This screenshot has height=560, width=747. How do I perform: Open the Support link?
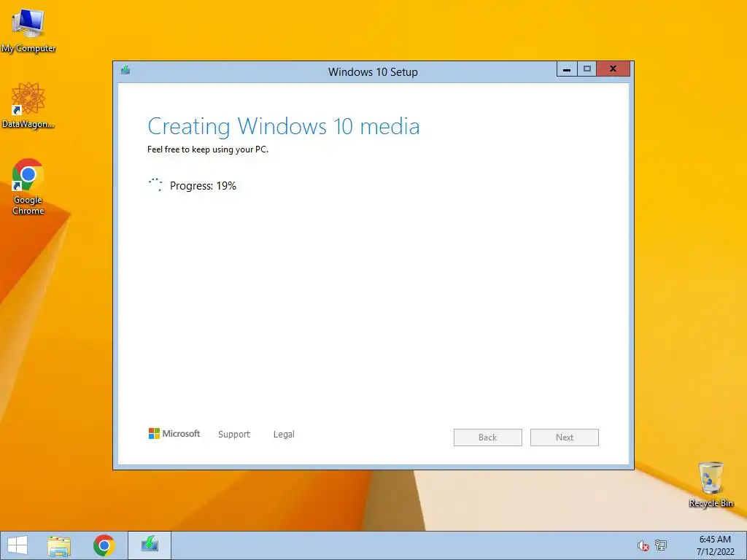[234, 435]
